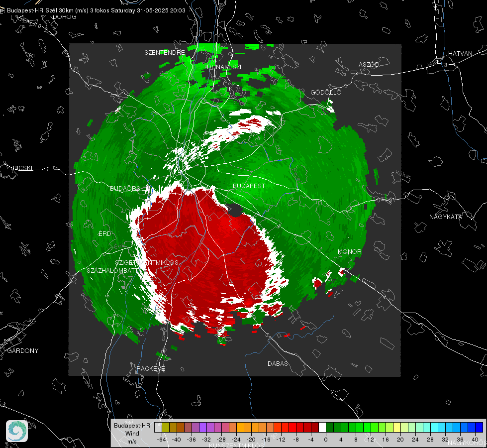Click the 28 value on the legend scale

(430, 440)
